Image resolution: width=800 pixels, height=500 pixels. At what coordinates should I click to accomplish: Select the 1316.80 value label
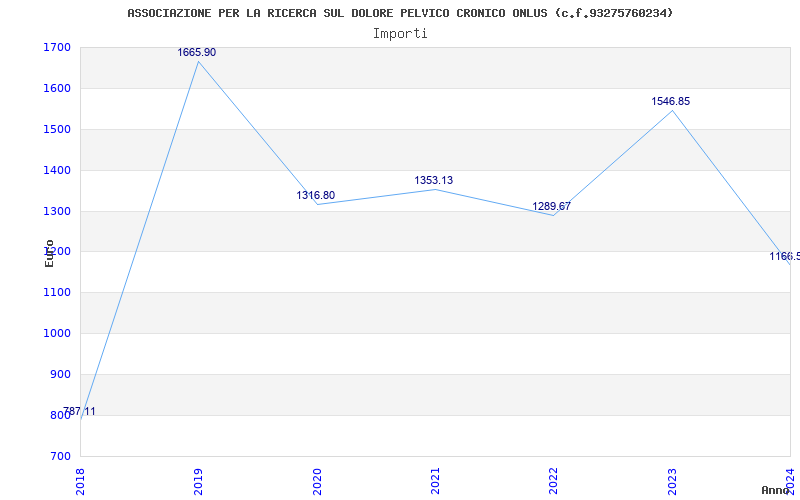[x=316, y=195]
